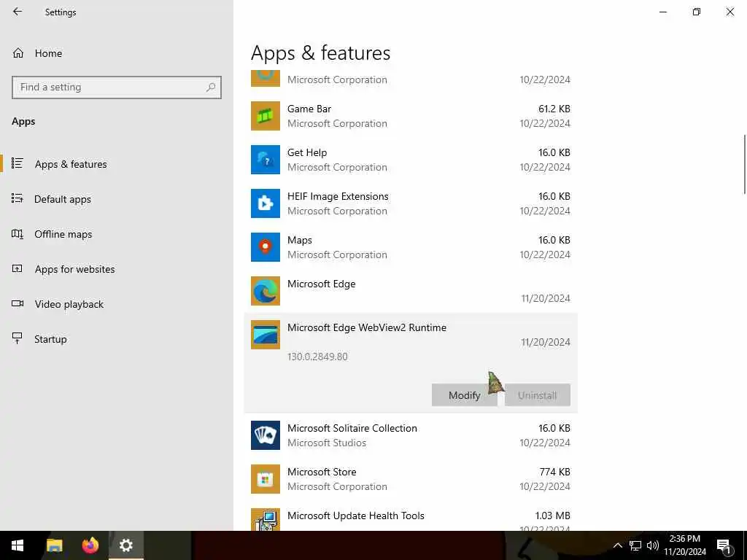Click the version number 130.0.2849.80
The height and width of the screenshot is (560, 747).
click(317, 357)
